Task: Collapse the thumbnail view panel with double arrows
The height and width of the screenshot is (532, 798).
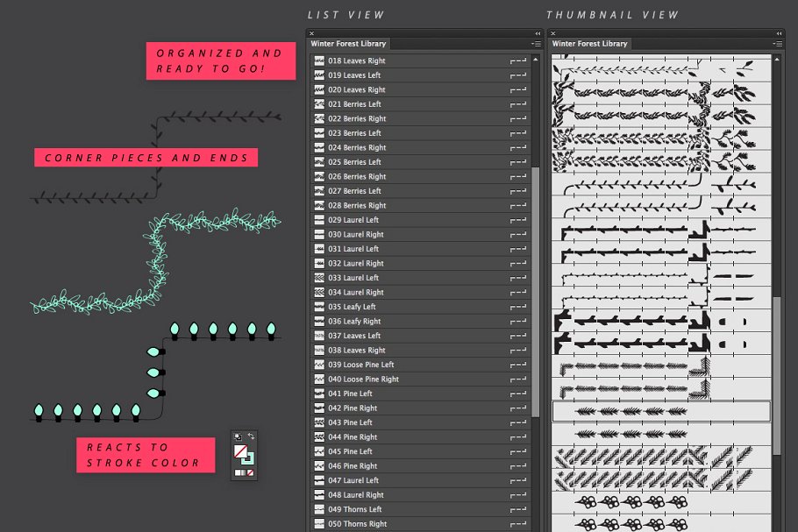Action: [780, 33]
